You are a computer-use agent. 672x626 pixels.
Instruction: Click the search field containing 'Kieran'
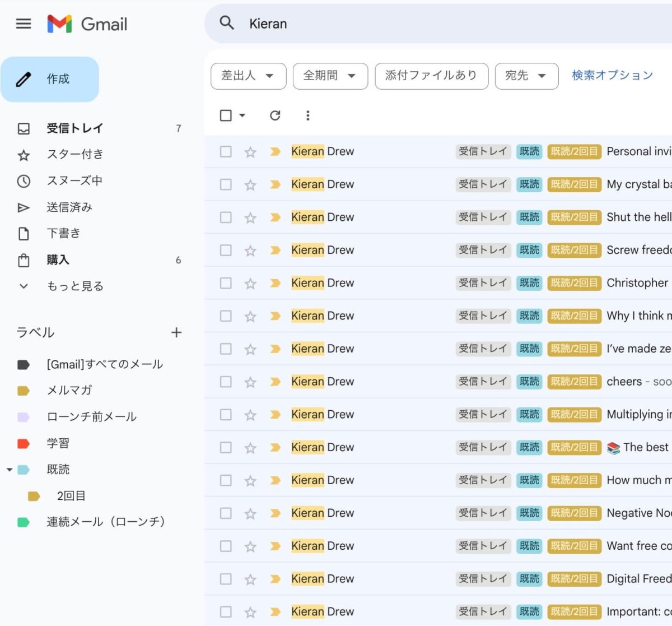pos(437,24)
